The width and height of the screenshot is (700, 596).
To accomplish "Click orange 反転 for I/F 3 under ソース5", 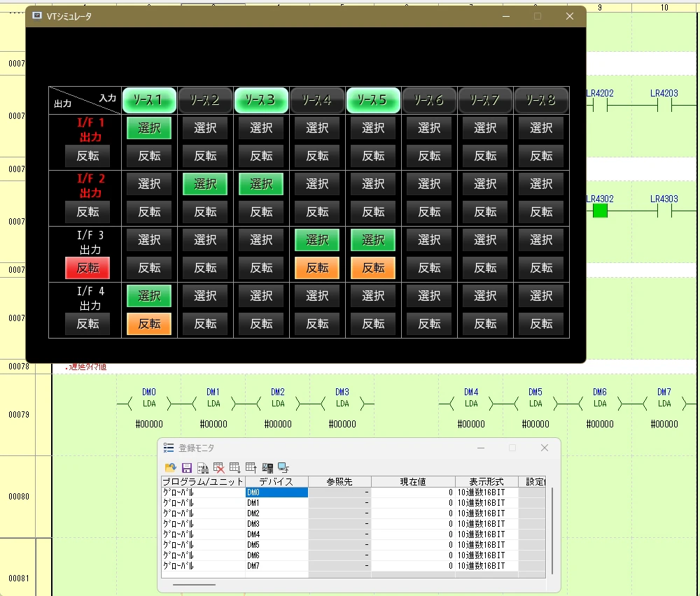I will point(373,268).
